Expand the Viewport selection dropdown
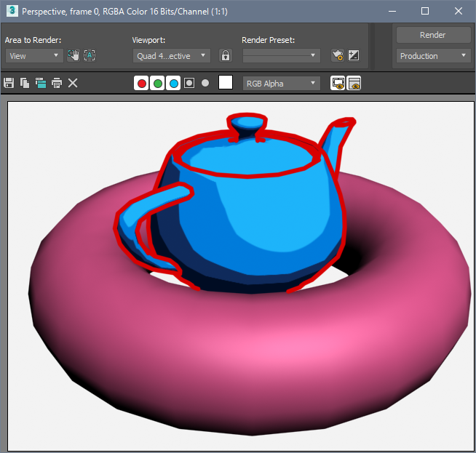476x453 pixels. pyautogui.click(x=172, y=55)
